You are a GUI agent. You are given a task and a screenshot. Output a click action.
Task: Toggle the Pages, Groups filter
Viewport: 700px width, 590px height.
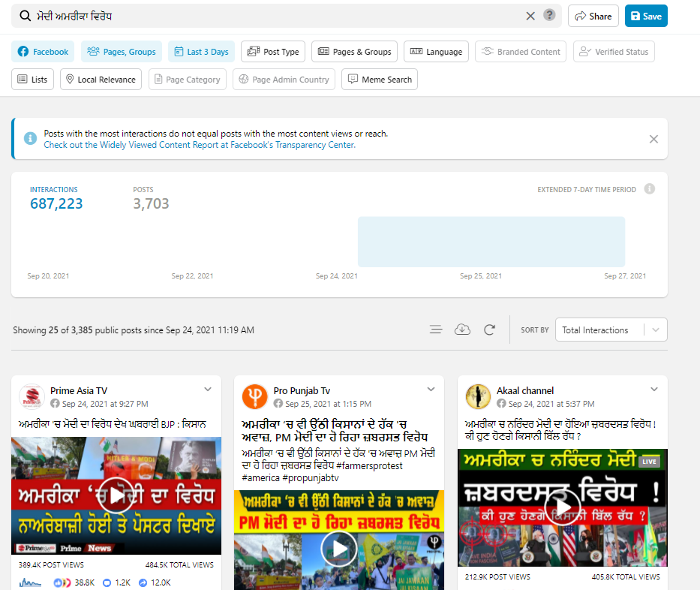click(122, 52)
